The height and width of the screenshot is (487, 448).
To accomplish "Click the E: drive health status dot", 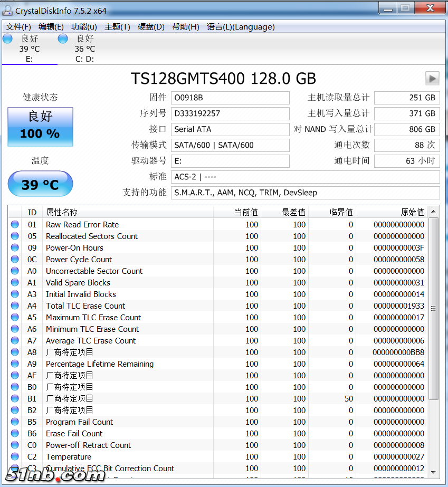I will (x=7, y=38).
